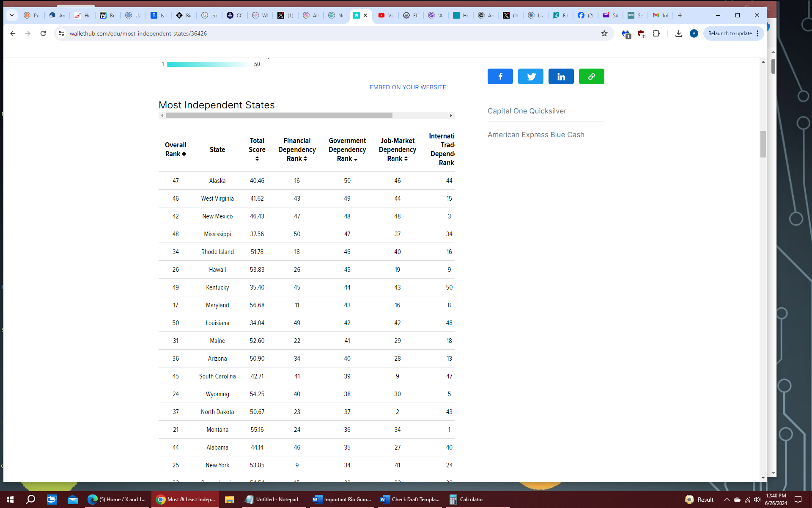Bookmark this page with star icon

604,33
